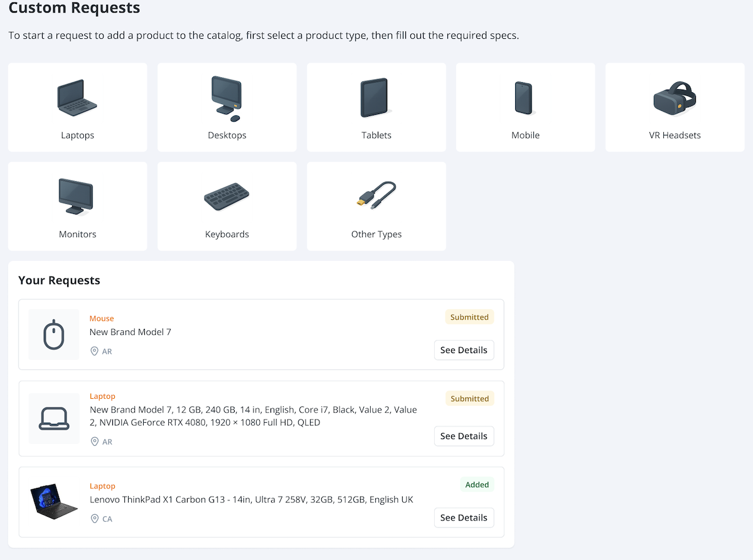
Task: See details of New Brand Model 7 laptop
Action: pyautogui.click(x=464, y=436)
